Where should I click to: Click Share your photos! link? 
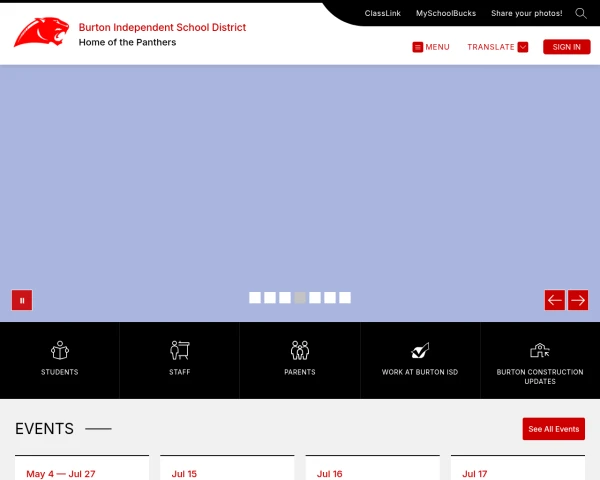point(527,13)
